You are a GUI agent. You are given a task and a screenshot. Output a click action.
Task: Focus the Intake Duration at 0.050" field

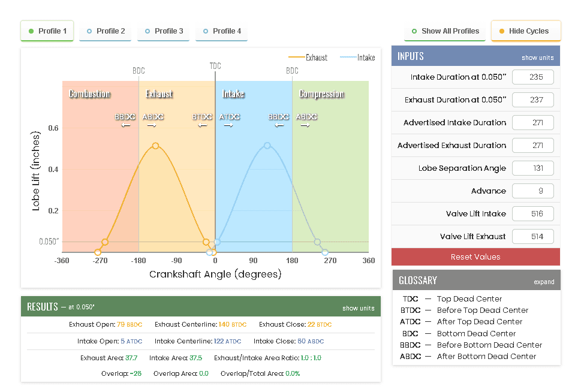[x=532, y=77]
